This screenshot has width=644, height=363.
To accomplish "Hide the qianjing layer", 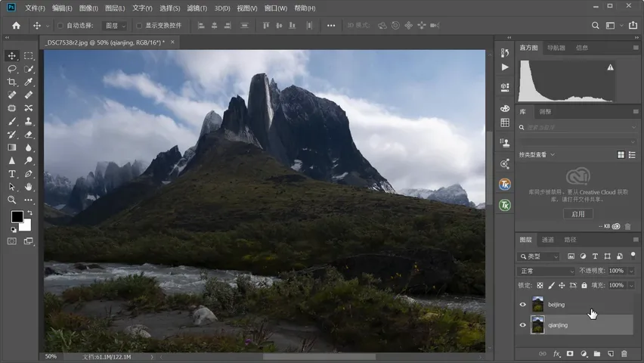I will tap(522, 324).
